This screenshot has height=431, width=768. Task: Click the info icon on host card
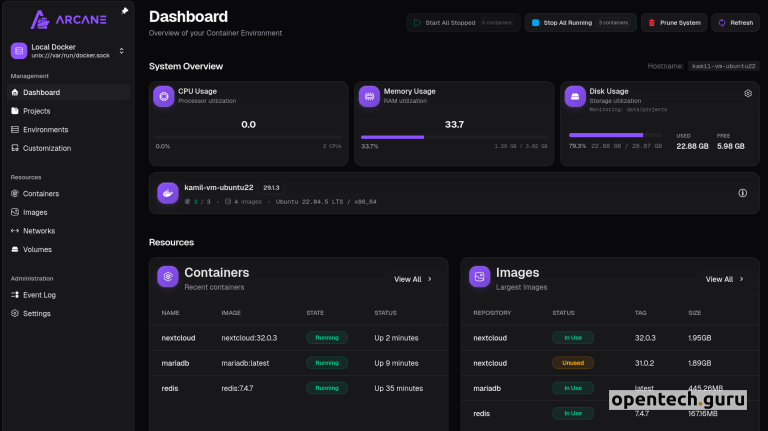click(742, 193)
